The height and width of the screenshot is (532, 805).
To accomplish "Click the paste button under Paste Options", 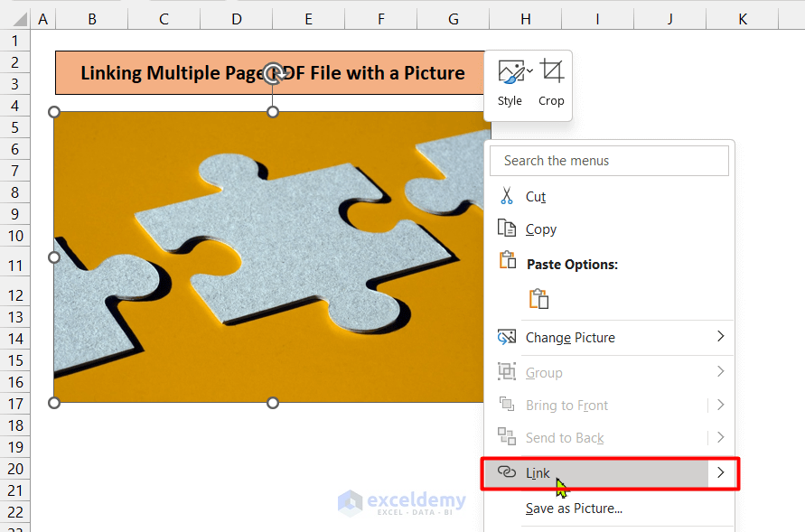I will 538,299.
